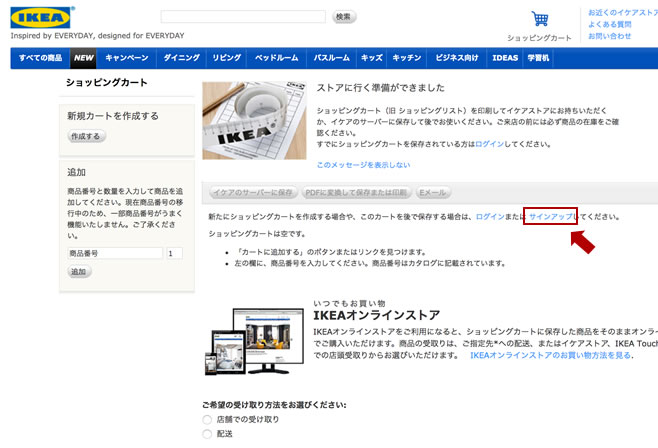Click the ショッピングカート sidebar heading

pos(107,83)
